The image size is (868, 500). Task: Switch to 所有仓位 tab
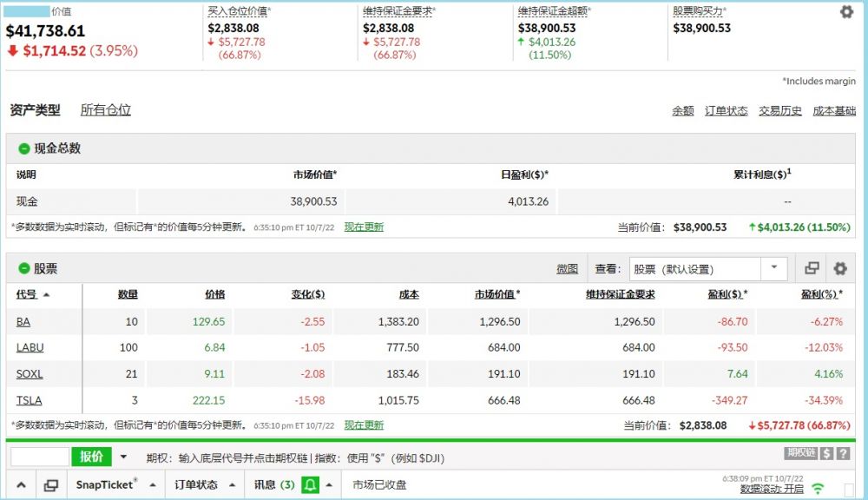coord(106,110)
